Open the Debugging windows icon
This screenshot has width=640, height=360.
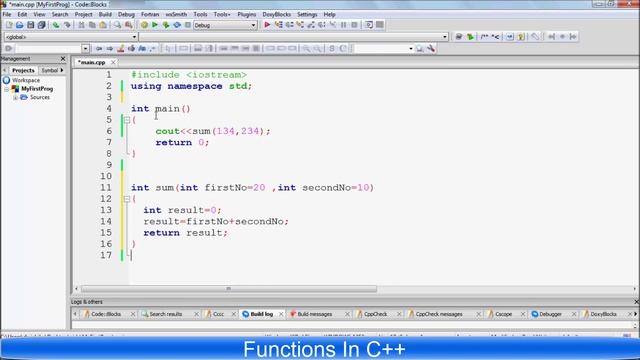tap(369, 25)
